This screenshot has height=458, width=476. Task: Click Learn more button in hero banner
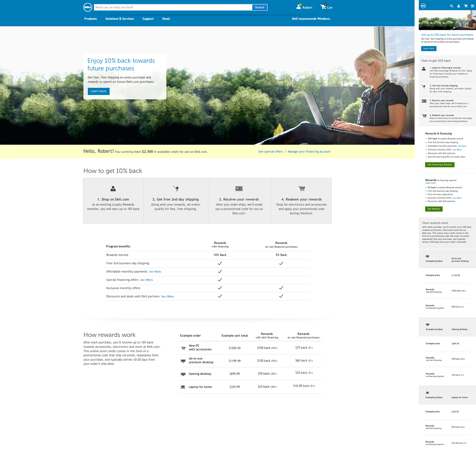(98, 91)
